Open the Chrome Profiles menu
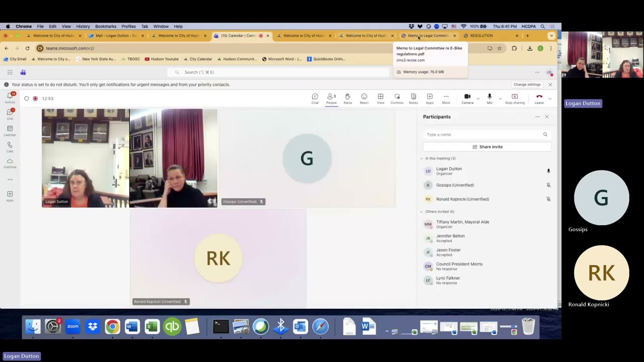 (128, 26)
